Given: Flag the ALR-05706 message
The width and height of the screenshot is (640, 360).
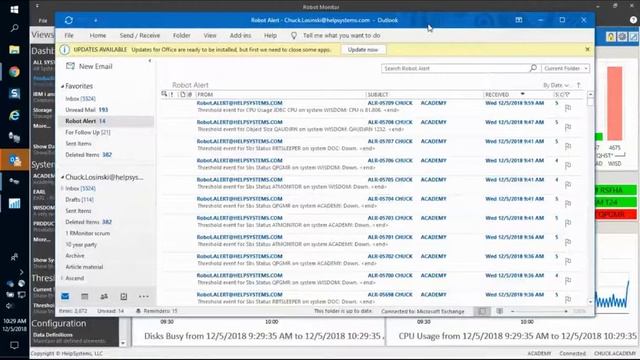Looking at the screenshot, I should click(568, 166).
